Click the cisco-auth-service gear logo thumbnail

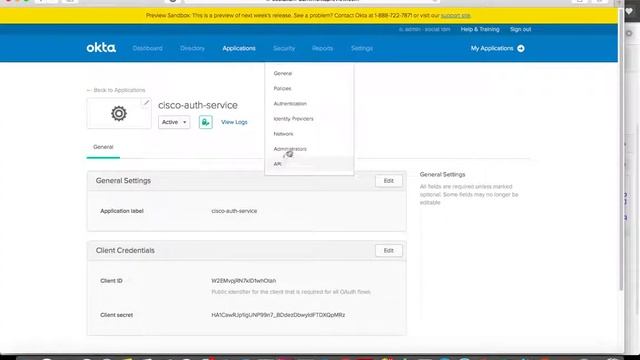tap(119, 113)
